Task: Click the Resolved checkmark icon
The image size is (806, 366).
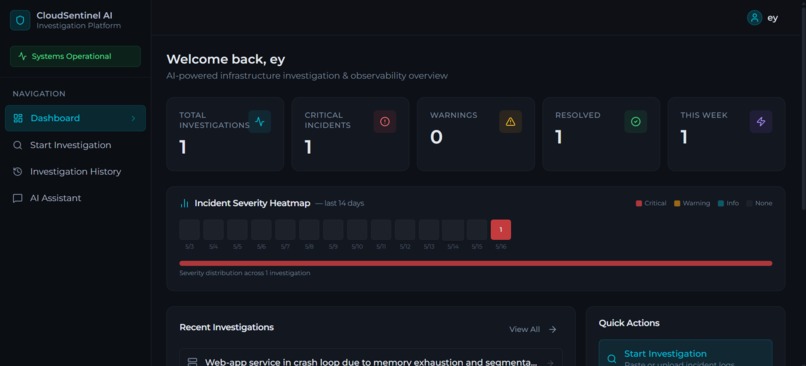Action: pos(636,122)
